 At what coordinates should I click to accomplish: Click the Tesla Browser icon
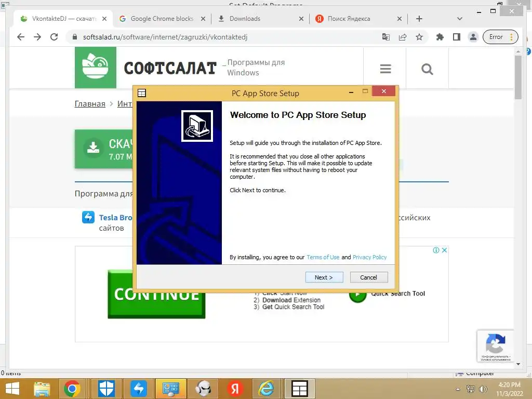(x=88, y=217)
